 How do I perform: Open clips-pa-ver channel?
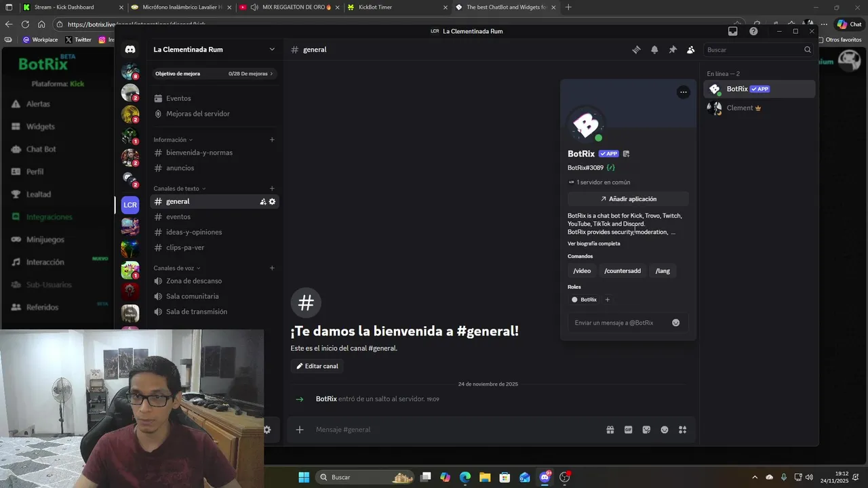coord(214,247)
